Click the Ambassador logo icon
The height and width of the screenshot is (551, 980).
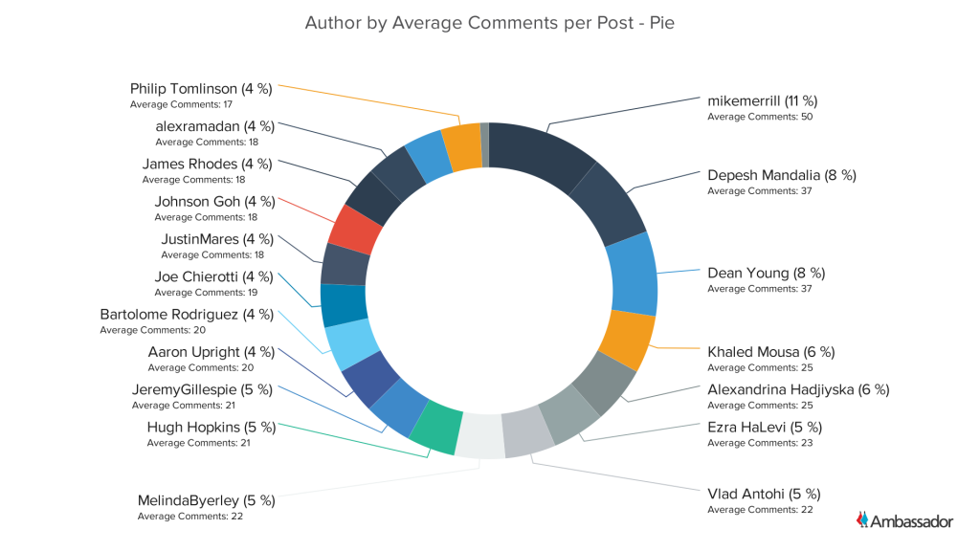[x=862, y=519]
